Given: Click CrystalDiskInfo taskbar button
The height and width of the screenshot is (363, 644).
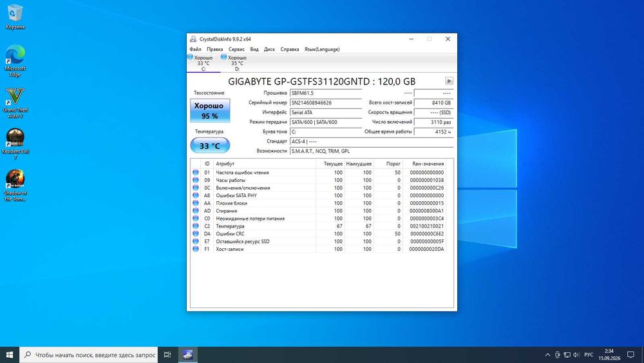Looking at the screenshot, I should [x=187, y=355].
